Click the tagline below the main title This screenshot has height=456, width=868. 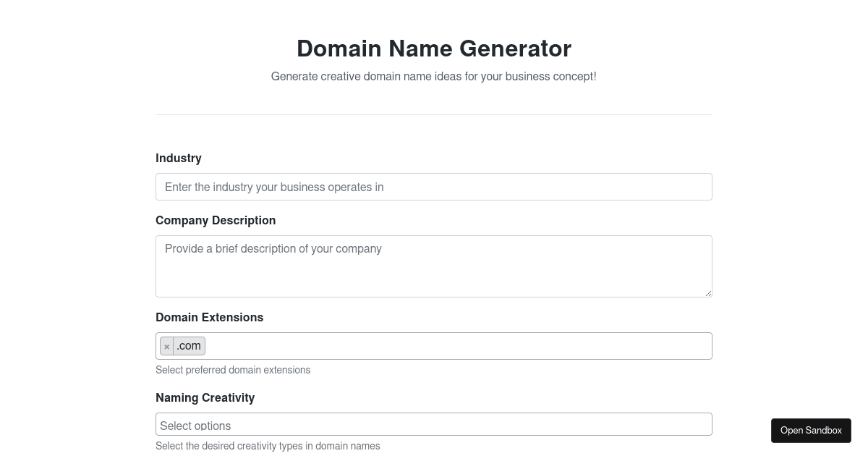click(x=434, y=76)
